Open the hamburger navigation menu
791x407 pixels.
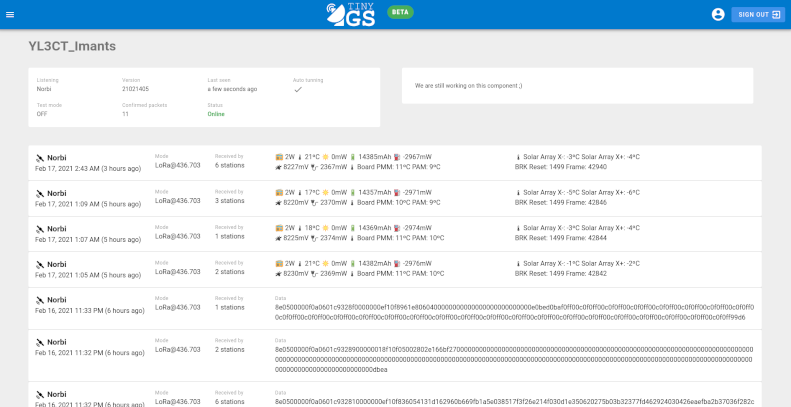(10, 15)
